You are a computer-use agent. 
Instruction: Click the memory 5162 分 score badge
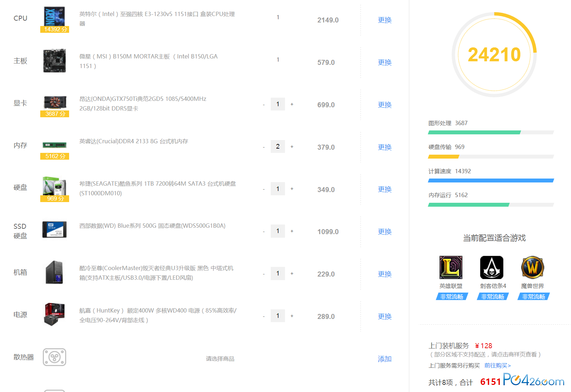pos(54,156)
